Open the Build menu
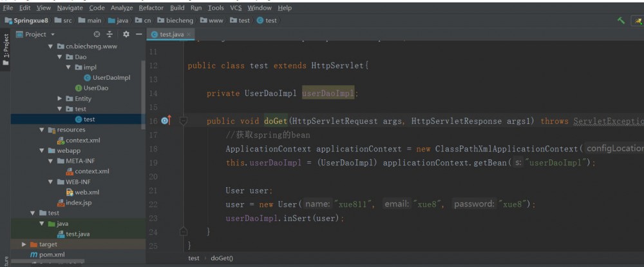 pyautogui.click(x=177, y=8)
